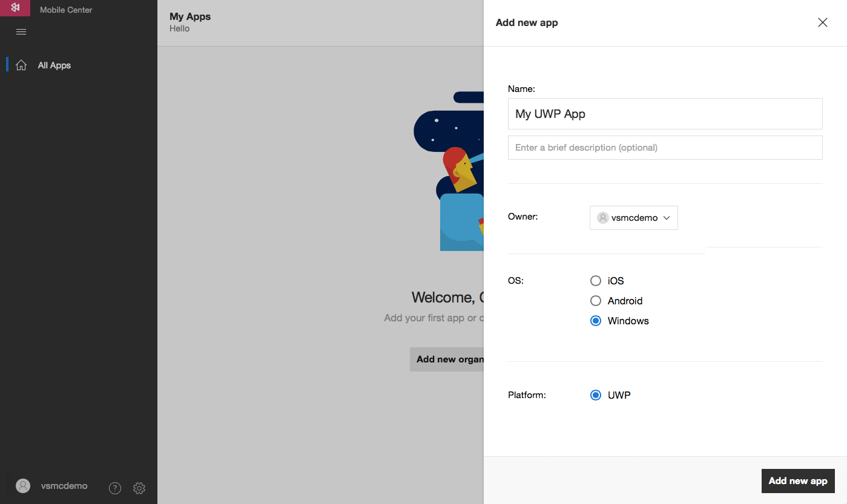Focus the brief description input field

[x=665, y=148]
